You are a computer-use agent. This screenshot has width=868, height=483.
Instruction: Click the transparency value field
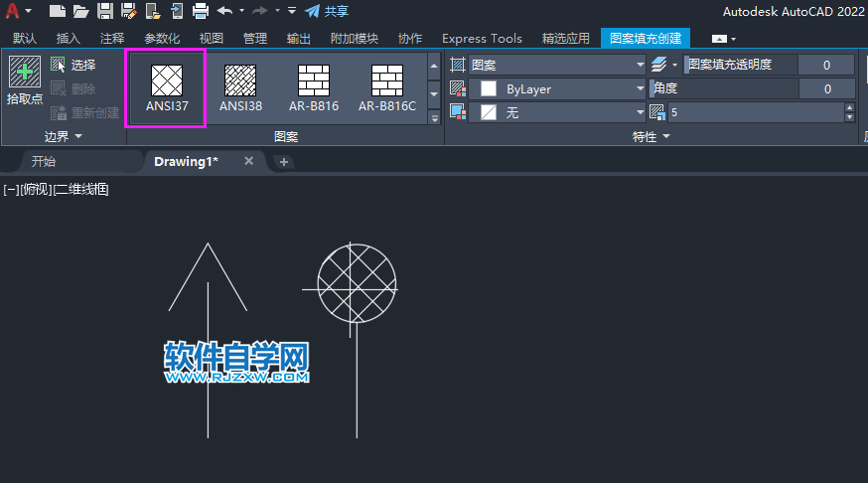coord(826,65)
